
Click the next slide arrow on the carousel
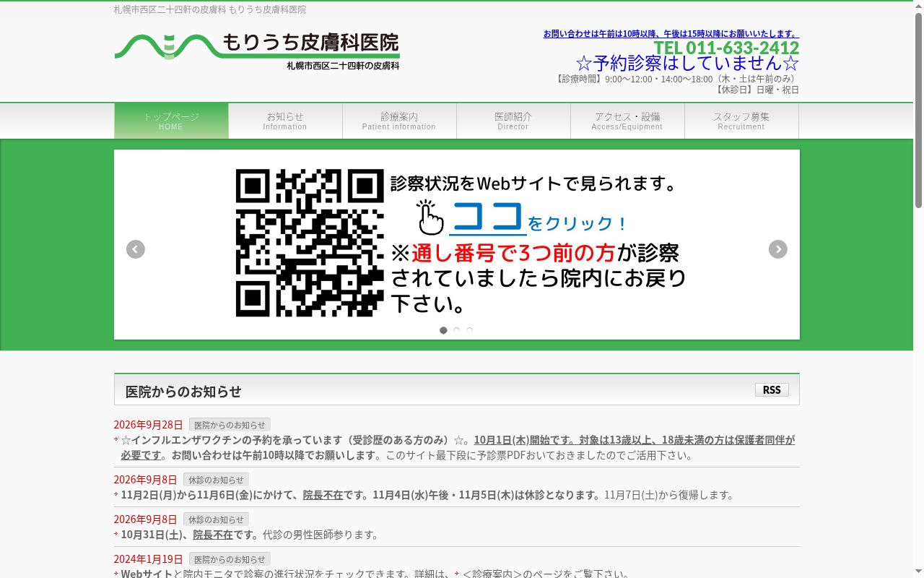[777, 249]
